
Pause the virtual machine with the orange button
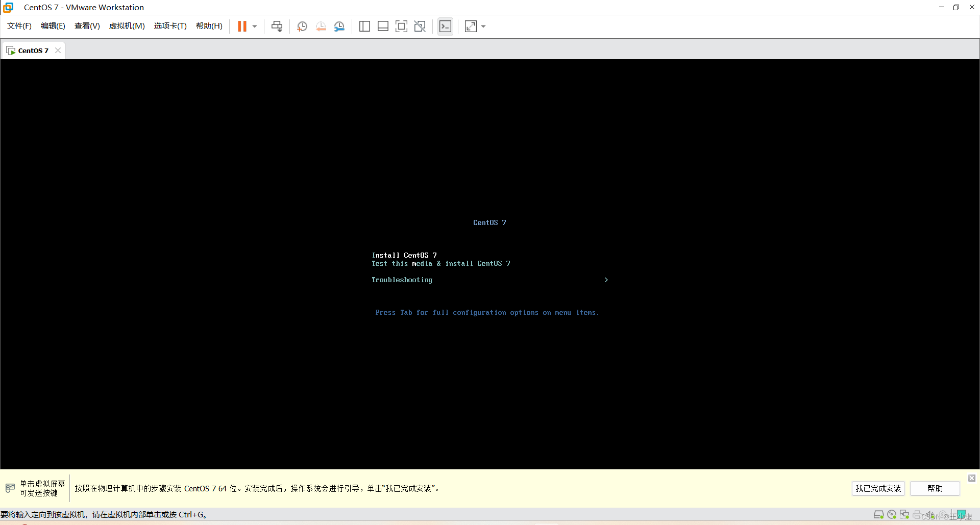tap(242, 26)
